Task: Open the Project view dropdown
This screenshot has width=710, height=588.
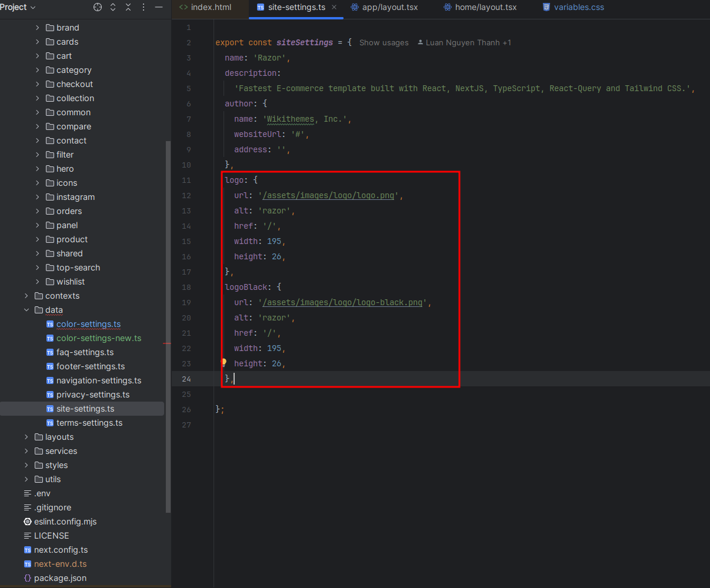Action: (18, 7)
